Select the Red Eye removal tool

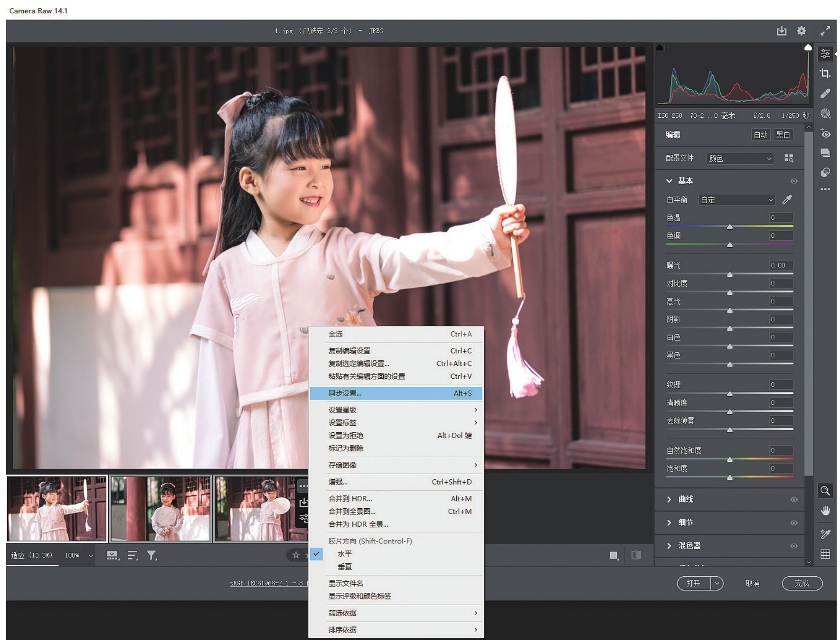825,134
